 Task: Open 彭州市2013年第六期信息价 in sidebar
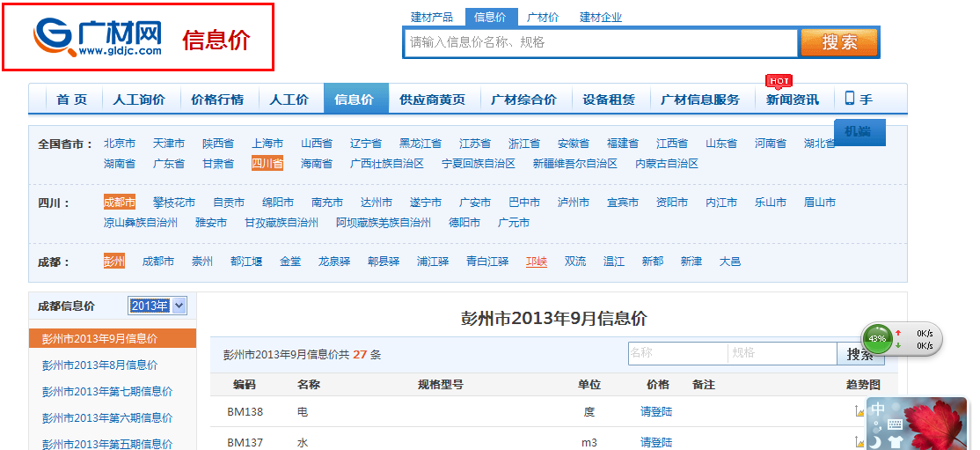click(x=106, y=417)
